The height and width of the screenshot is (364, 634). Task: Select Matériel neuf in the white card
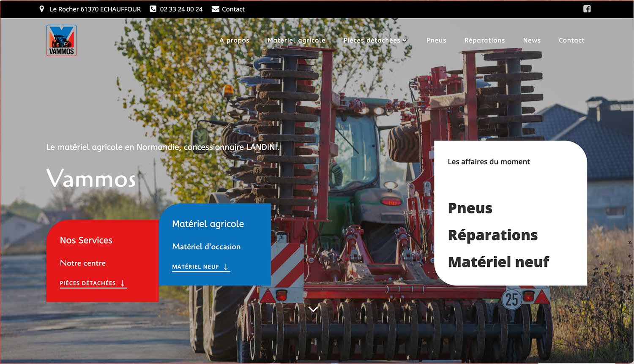[x=498, y=262]
